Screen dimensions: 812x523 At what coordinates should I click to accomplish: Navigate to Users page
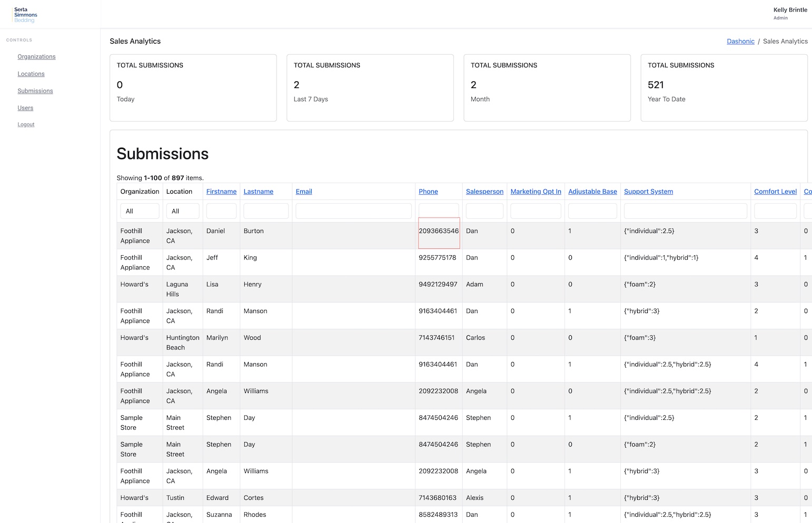(x=25, y=108)
